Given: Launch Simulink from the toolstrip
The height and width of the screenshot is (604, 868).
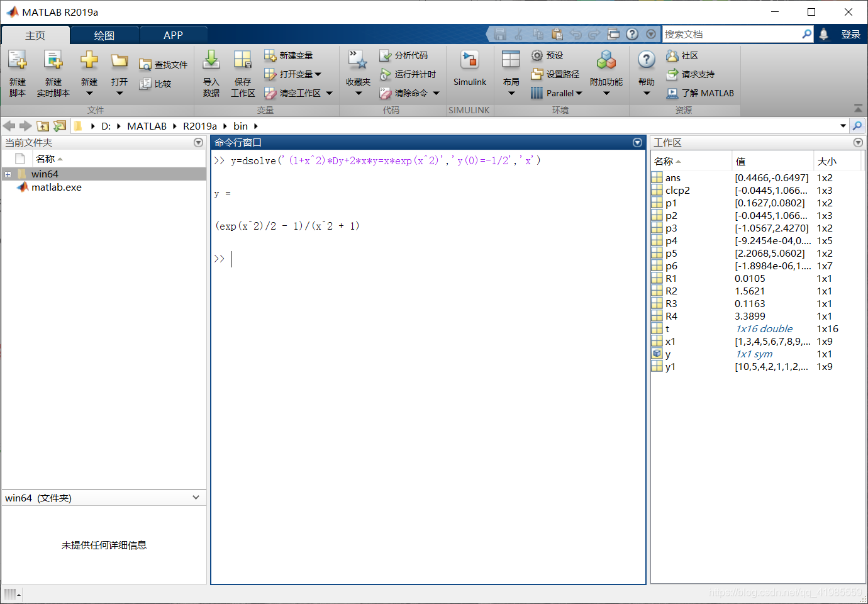Looking at the screenshot, I should click(470, 69).
